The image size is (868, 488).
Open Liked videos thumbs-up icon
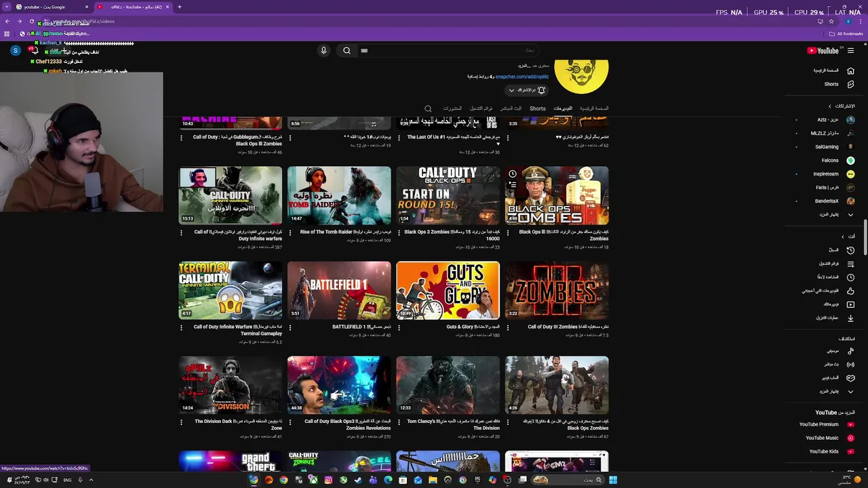(850, 291)
